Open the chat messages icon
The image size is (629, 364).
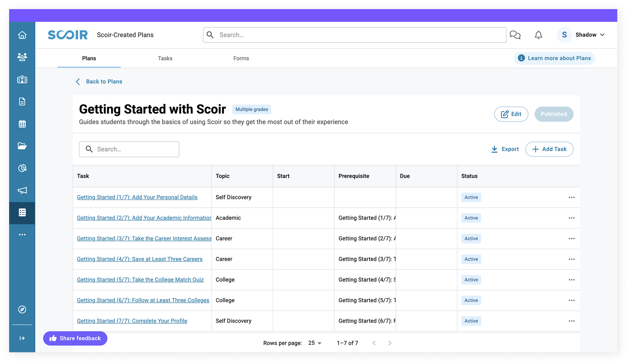(x=515, y=35)
